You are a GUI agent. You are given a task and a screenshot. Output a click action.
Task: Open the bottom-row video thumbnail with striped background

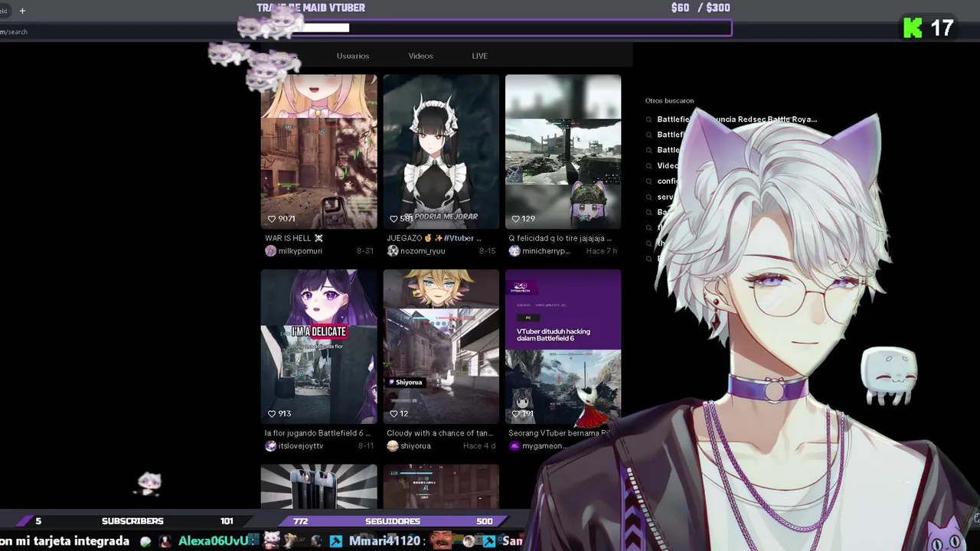(x=318, y=486)
